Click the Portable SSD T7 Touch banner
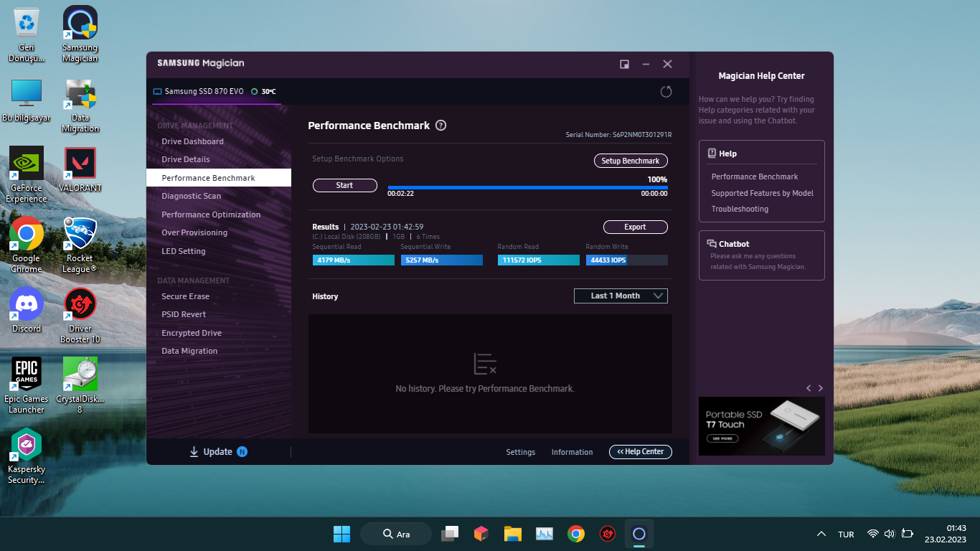 point(762,426)
